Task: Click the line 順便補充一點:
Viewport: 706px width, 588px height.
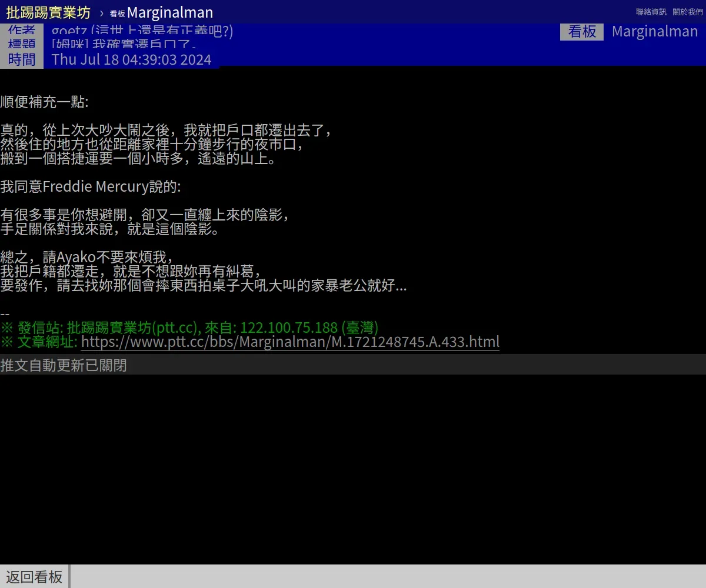Action: pos(45,102)
